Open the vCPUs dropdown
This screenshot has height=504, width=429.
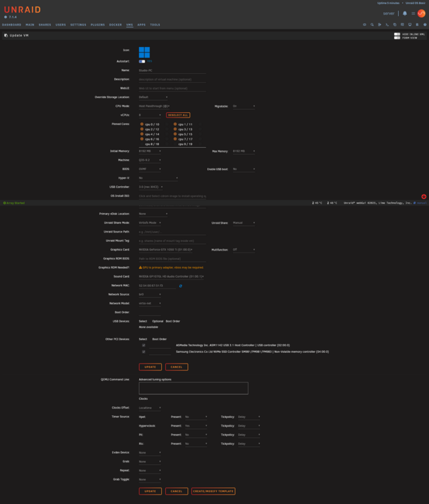pos(150,115)
